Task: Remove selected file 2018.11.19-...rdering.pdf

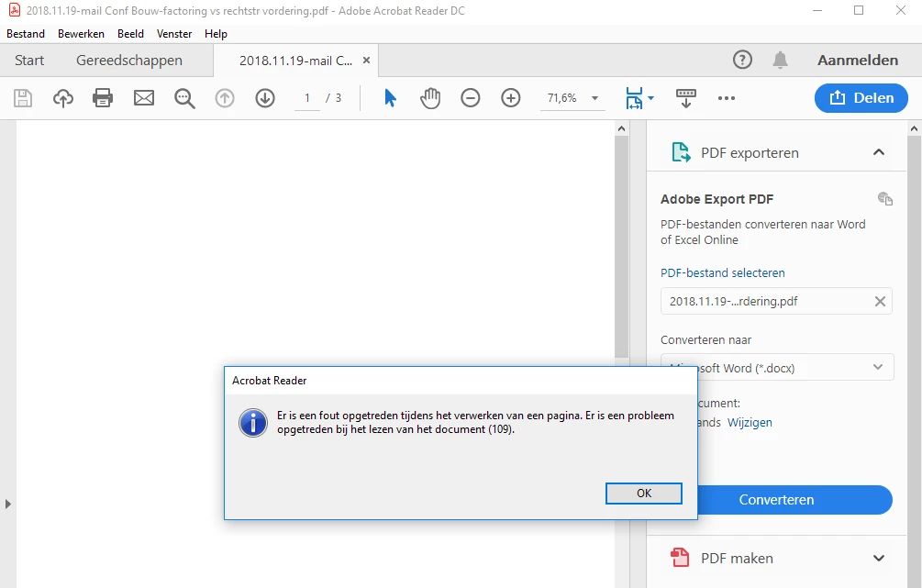Action: click(x=880, y=301)
